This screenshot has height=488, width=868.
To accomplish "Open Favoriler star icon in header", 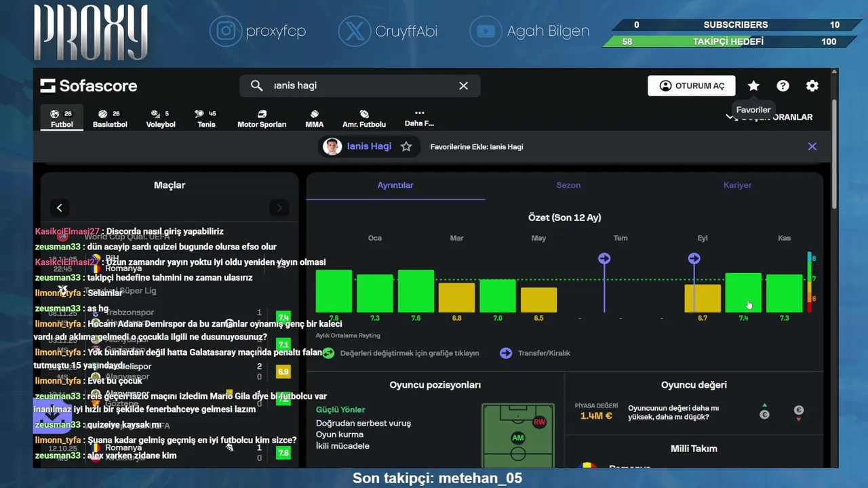I will point(753,85).
